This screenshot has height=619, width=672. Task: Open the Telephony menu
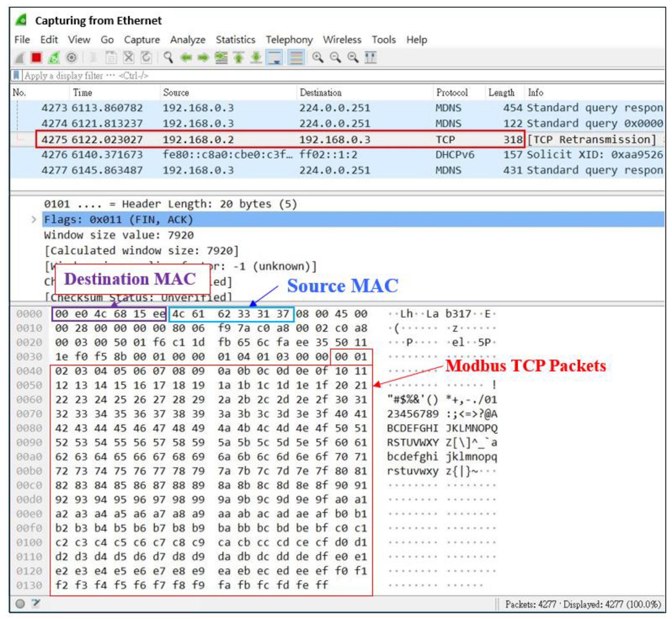(x=289, y=40)
